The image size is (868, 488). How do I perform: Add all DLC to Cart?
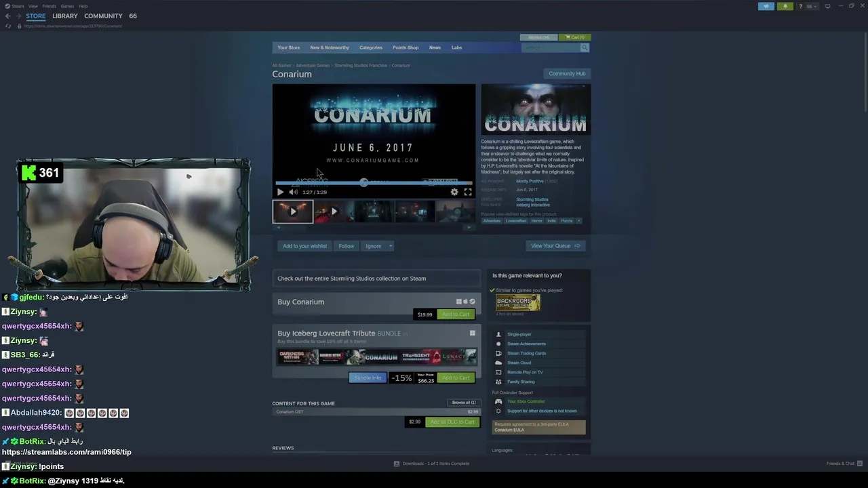point(452,422)
